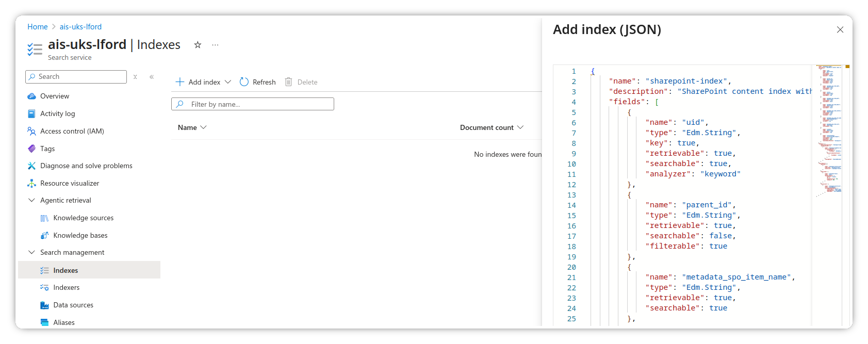Click the search service icon beside title
The height and width of the screenshot is (344, 868).
pos(35,50)
